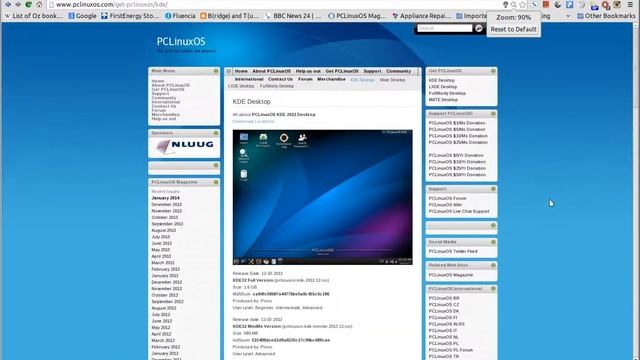Open the browser home page icon

39,4
